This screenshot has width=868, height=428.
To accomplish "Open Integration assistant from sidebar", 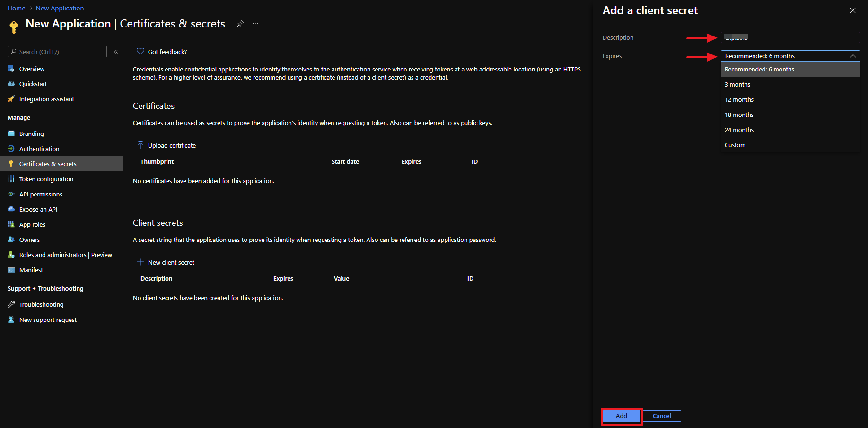I will click(x=46, y=99).
